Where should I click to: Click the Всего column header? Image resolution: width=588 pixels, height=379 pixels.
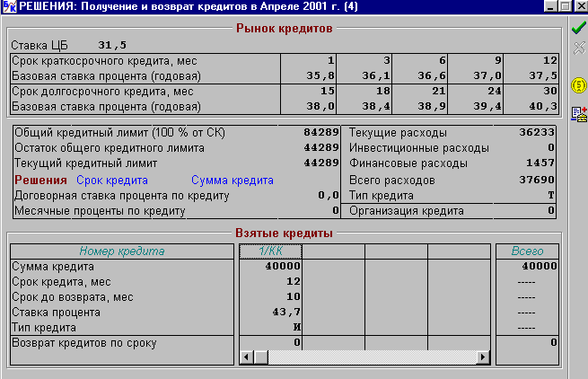coord(527,251)
